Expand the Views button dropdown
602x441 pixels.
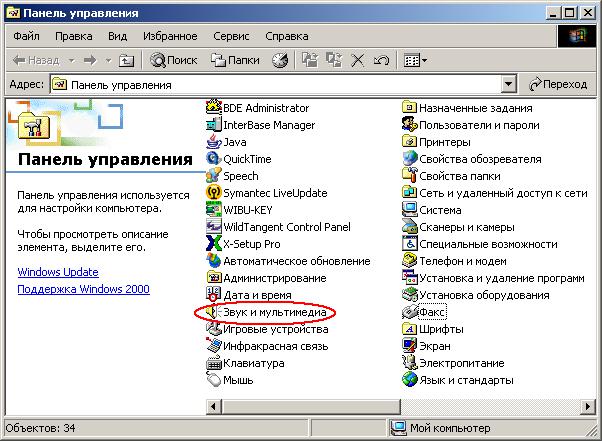pyautogui.click(x=424, y=60)
